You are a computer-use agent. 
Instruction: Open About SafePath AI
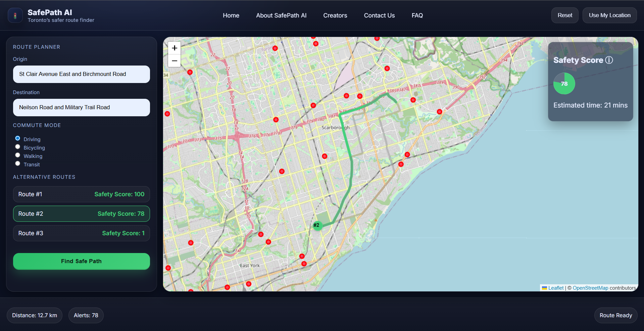281,15
